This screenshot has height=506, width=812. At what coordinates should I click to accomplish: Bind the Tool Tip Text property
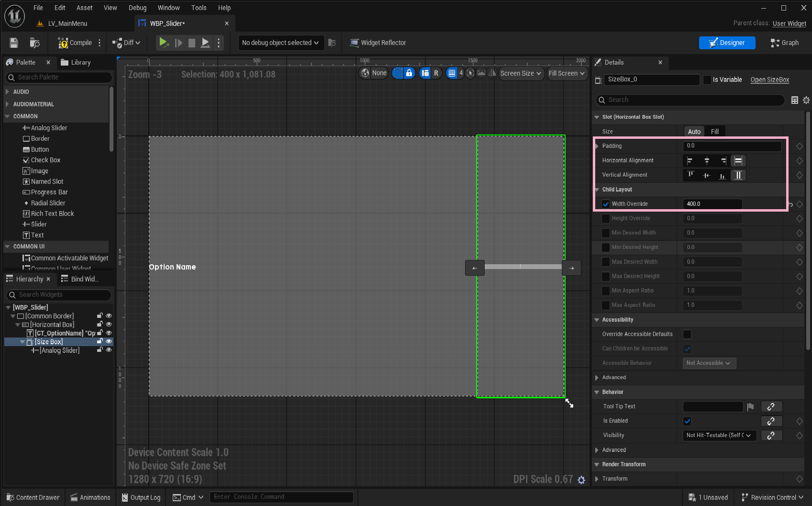[771, 406]
